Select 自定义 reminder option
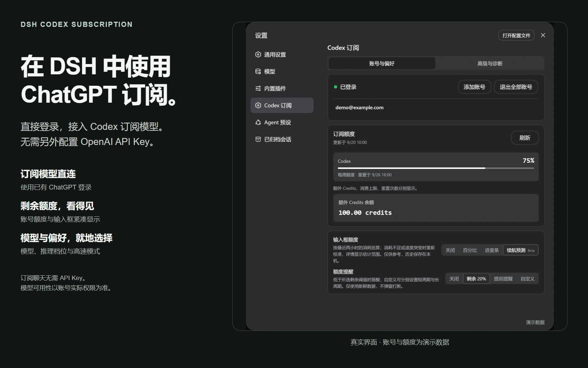 click(x=527, y=279)
